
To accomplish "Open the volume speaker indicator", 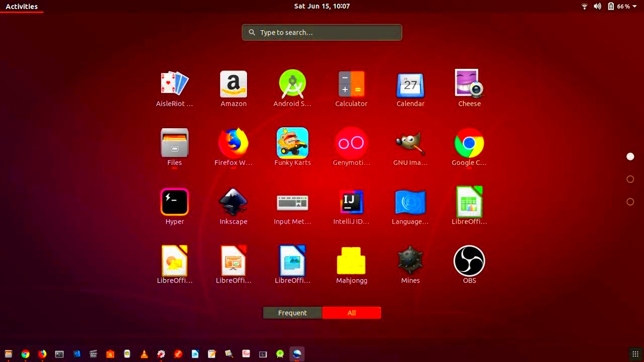I will [597, 7].
